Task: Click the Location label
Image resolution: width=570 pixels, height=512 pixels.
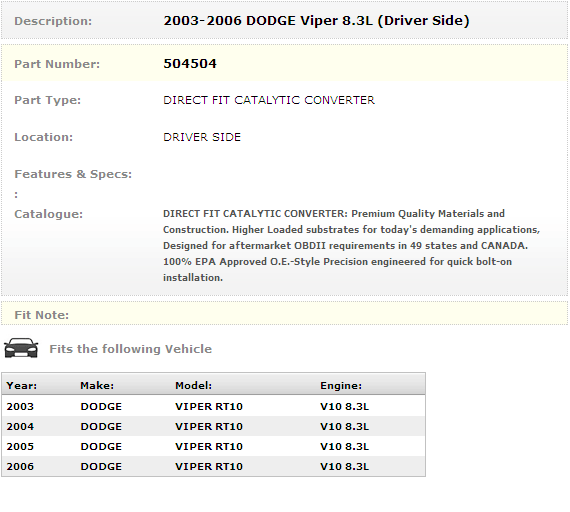Action: coord(44,137)
